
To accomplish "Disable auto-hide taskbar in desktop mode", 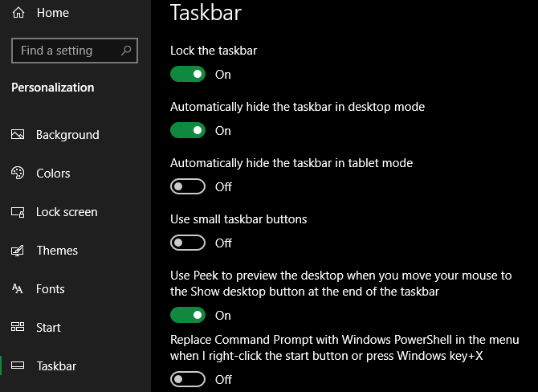I will [188, 131].
